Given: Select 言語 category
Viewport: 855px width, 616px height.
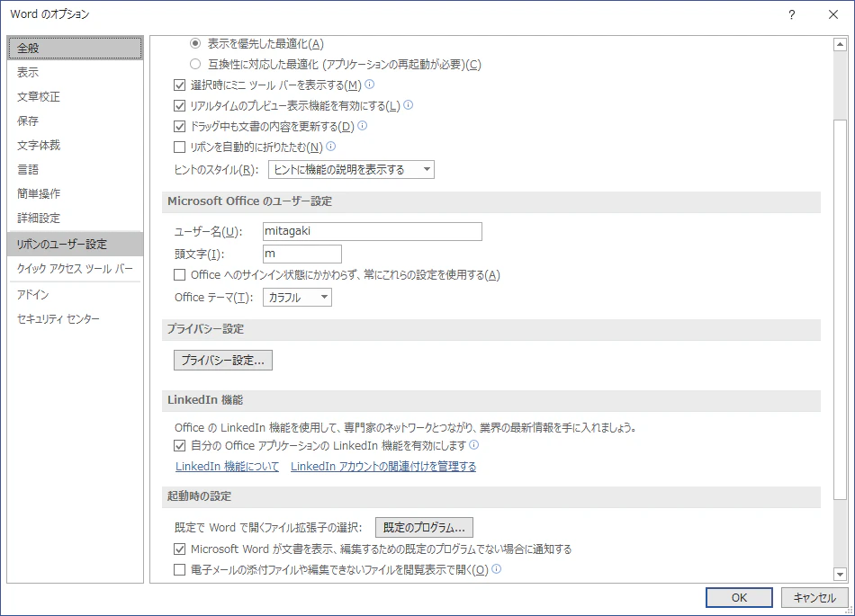Looking at the screenshot, I should click(x=76, y=169).
